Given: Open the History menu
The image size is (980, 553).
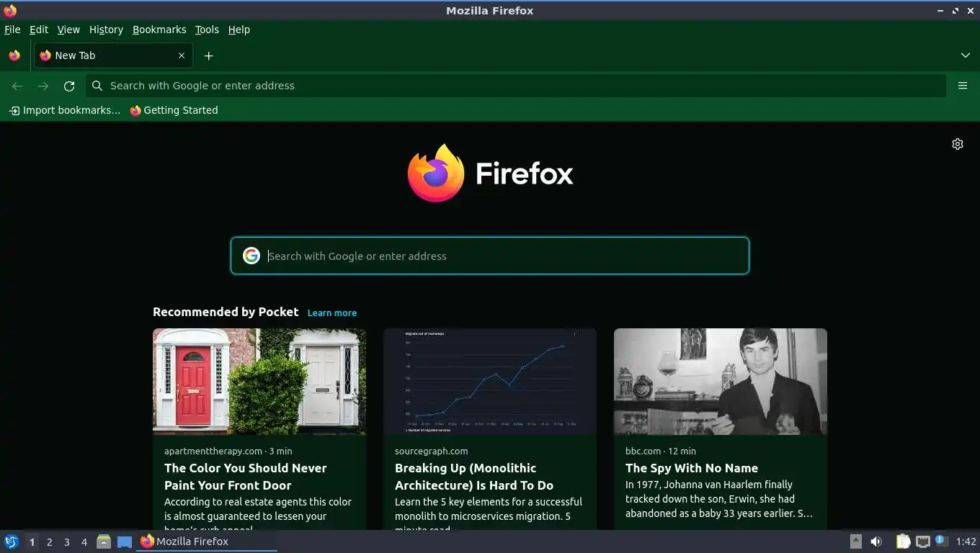Looking at the screenshot, I should tap(106, 30).
